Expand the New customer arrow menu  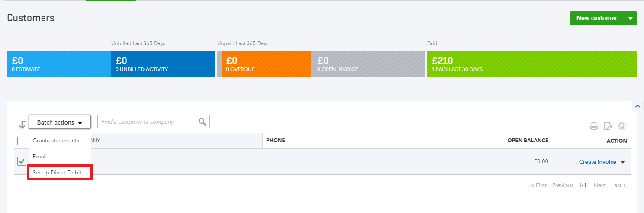[x=631, y=18]
